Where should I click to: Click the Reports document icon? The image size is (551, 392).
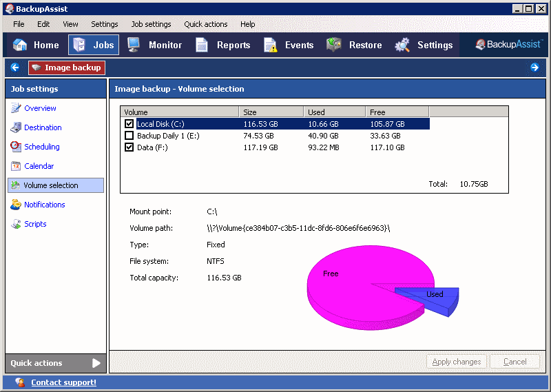[202, 45]
